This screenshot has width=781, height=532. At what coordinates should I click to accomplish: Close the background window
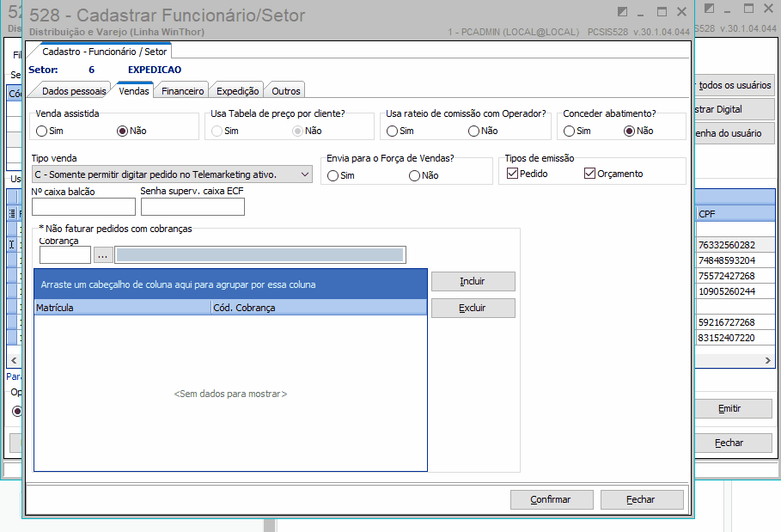[769, 9]
